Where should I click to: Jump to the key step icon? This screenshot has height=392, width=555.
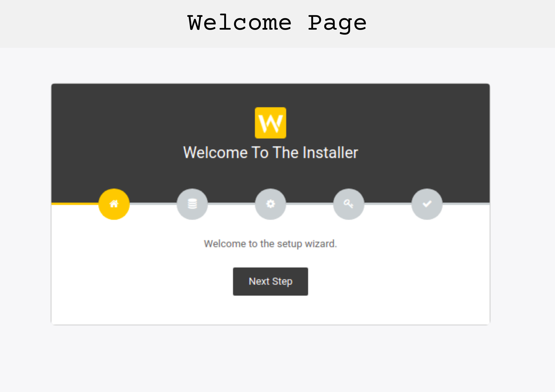349,204
